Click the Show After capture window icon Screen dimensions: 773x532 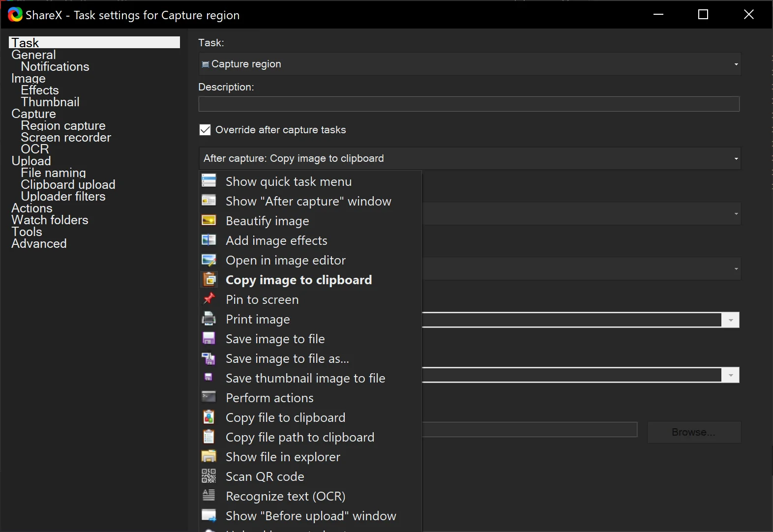point(209,201)
